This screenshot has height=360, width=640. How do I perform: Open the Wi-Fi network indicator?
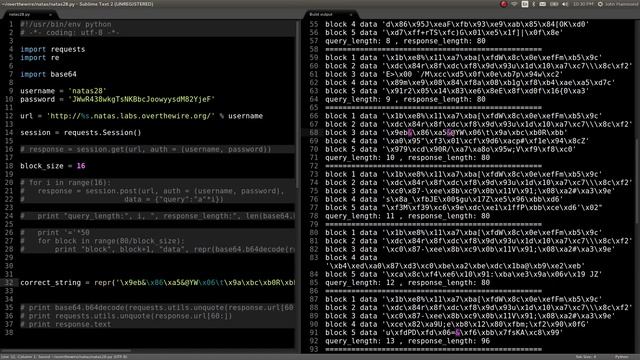pos(514,4)
